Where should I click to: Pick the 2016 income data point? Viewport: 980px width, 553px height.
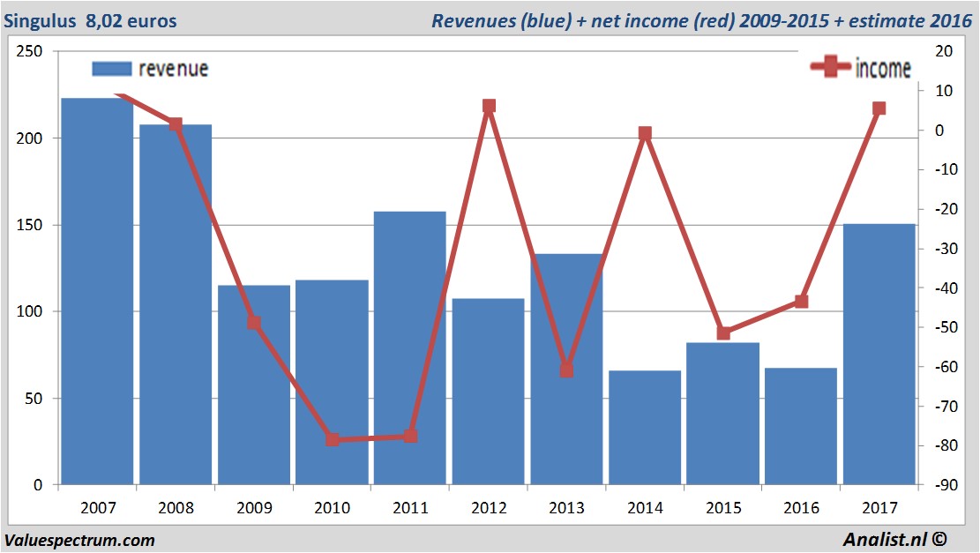(801, 302)
